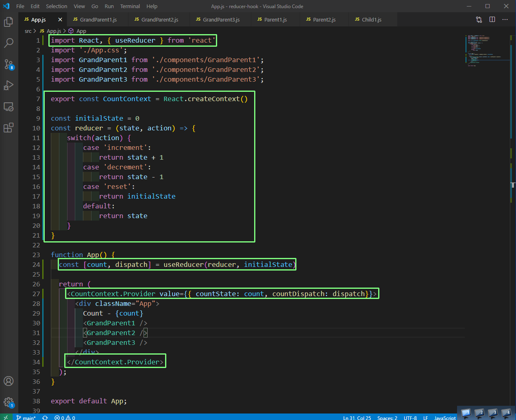Open the Terminal menu
The width and height of the screenshot is (516, 420).
pyautogui.click(x=130, y=6)
